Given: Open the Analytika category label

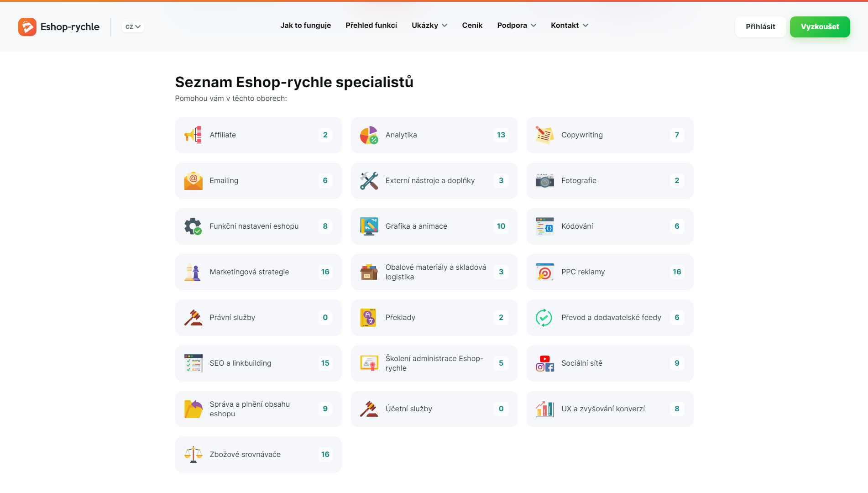Looking at the screenshot, I should tap(401, 135).
